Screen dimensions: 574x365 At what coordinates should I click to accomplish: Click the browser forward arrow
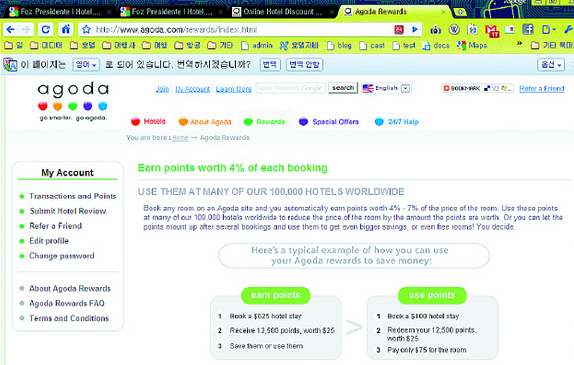click(26, 29)
